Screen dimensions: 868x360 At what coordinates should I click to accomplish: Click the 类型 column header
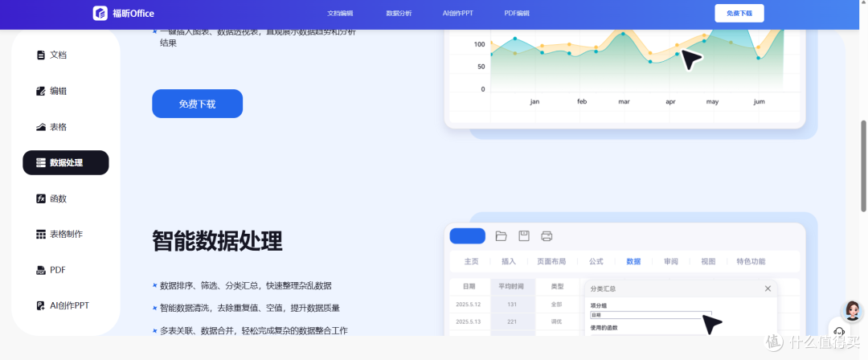557,286
